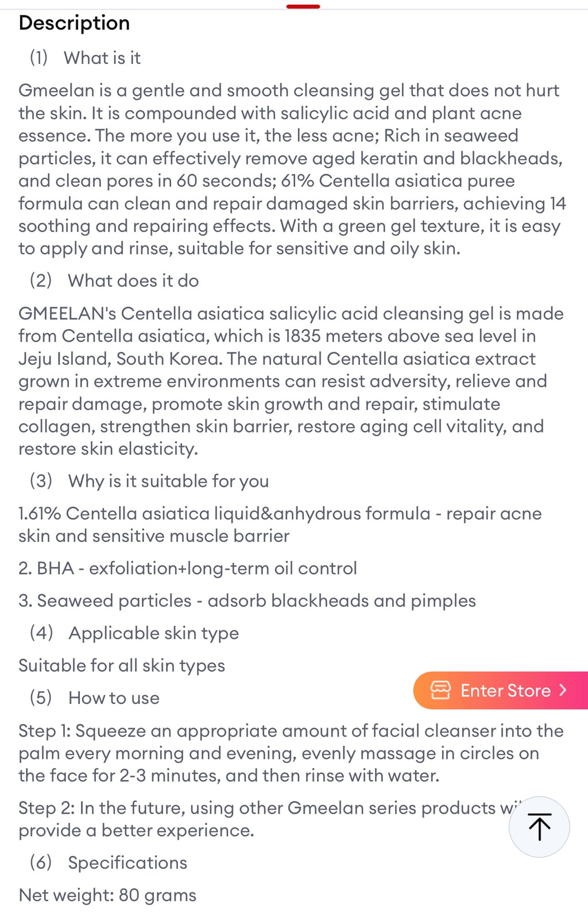Click the Step 2 Gmeelan series paragraph

click(x=258, y=819)
